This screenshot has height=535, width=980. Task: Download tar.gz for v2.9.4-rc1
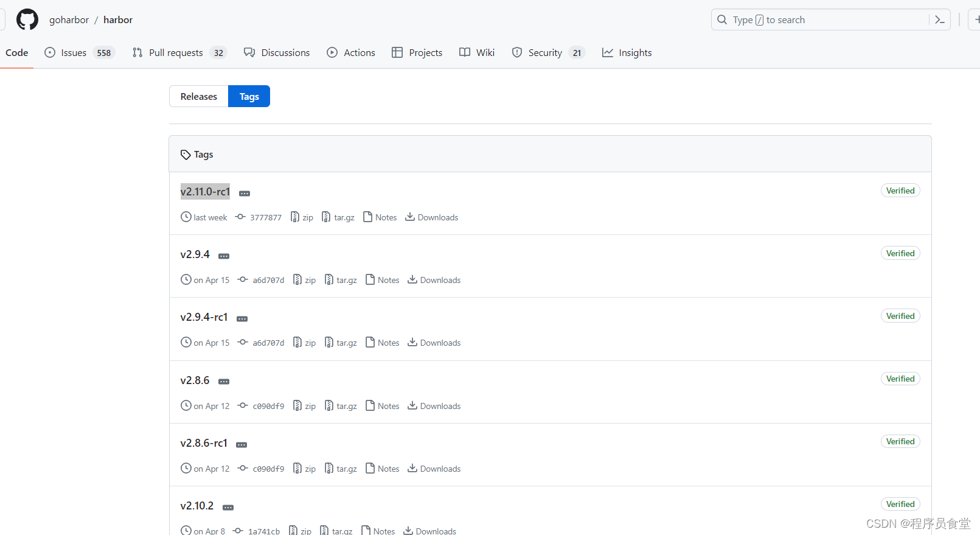[x=341, y=343]
